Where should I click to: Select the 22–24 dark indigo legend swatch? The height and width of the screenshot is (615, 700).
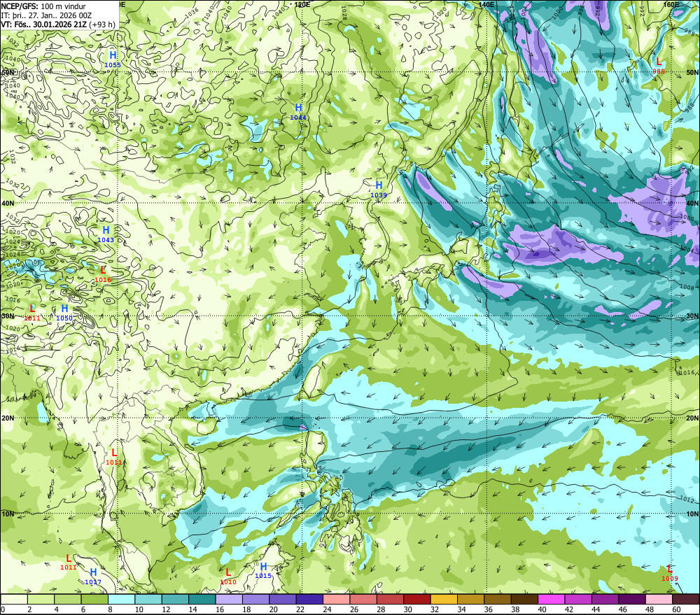click(x=309, y=599)
